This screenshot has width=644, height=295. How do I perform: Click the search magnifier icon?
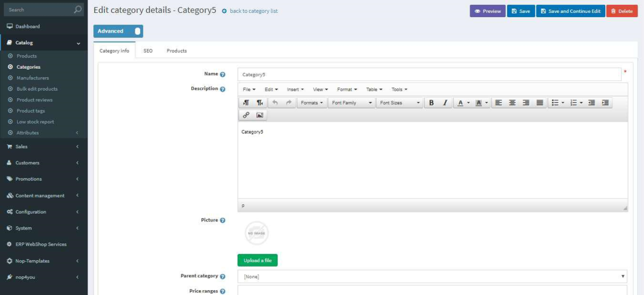coord(78,10)
